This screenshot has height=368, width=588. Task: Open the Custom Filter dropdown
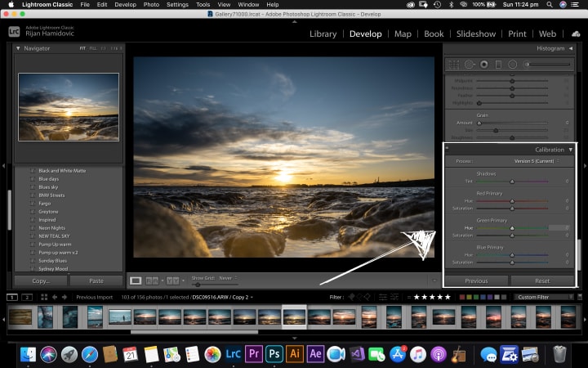click(x=542, y=297)
